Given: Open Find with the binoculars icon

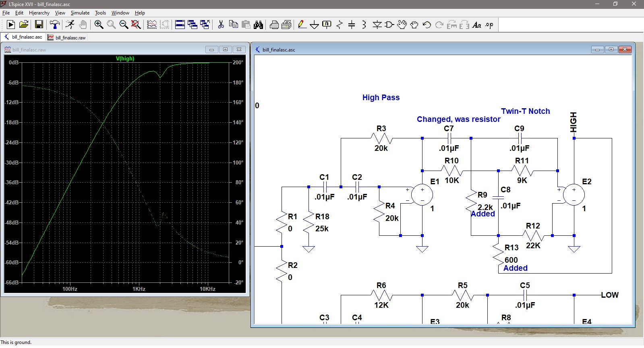Looking at the screenshot, I should tap(258, 25).
